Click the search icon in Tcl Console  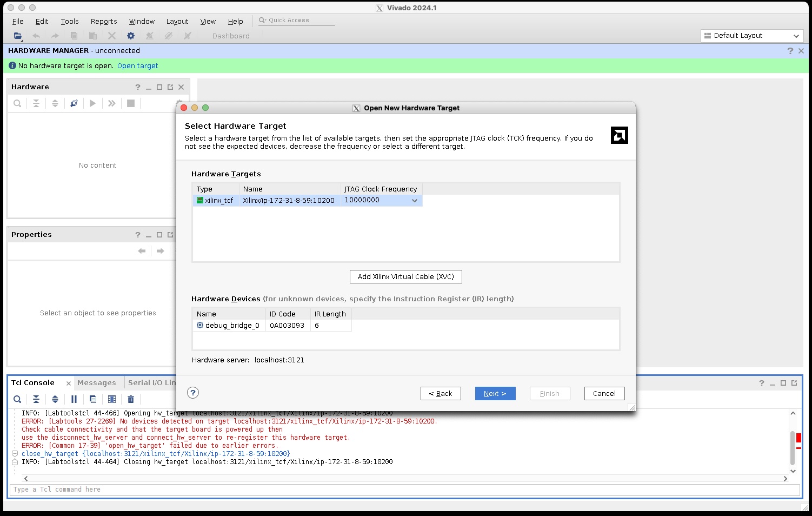pos(17,399)
